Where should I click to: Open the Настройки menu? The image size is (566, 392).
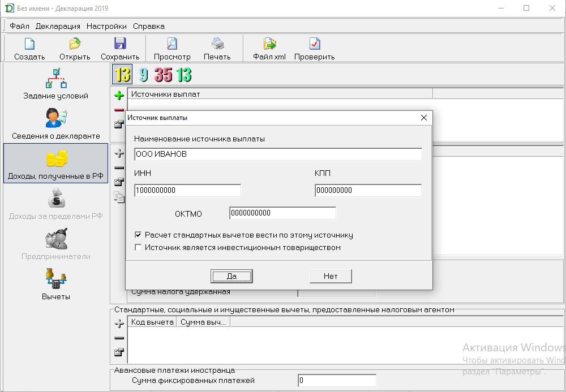click(x=106, y=26)
